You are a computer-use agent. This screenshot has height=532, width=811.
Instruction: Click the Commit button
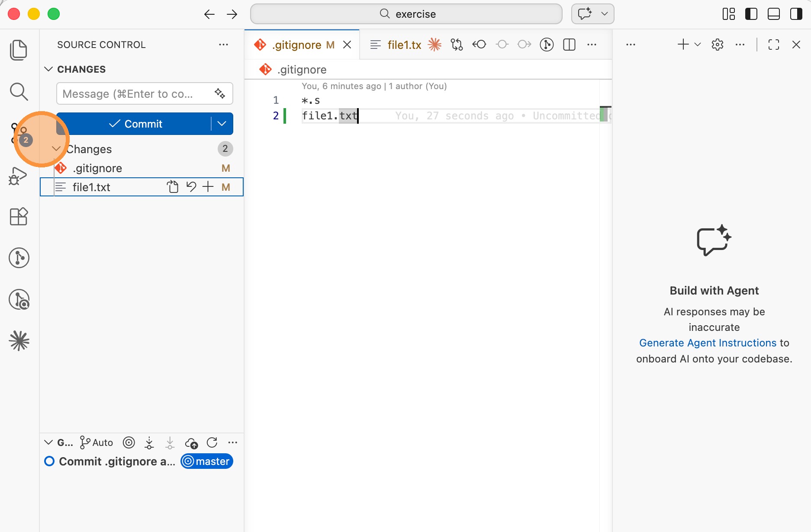click(x=135, y=124)
